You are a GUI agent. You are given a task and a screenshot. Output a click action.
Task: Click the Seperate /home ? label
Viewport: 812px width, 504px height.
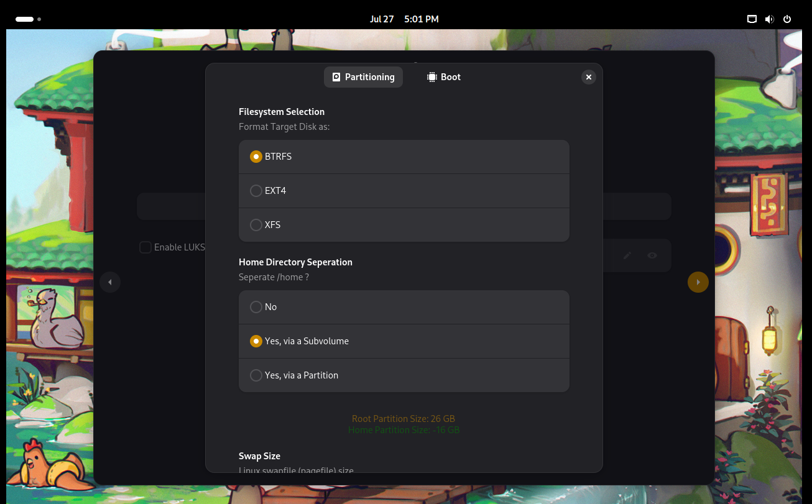point(274,277)
